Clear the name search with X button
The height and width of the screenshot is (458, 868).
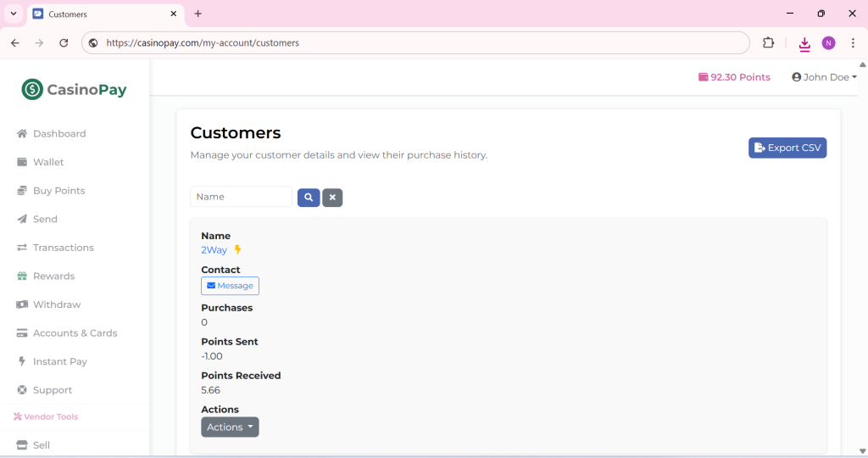(x=332, y=197)
